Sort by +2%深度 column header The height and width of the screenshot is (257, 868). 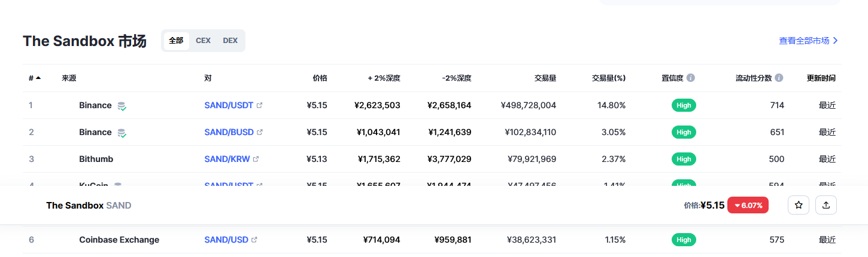[384, 78]
